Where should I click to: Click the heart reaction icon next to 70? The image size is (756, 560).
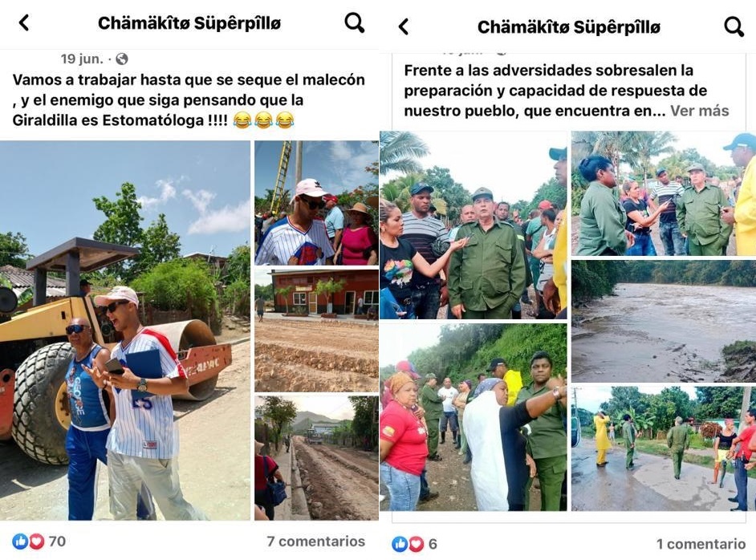point(36,542)
